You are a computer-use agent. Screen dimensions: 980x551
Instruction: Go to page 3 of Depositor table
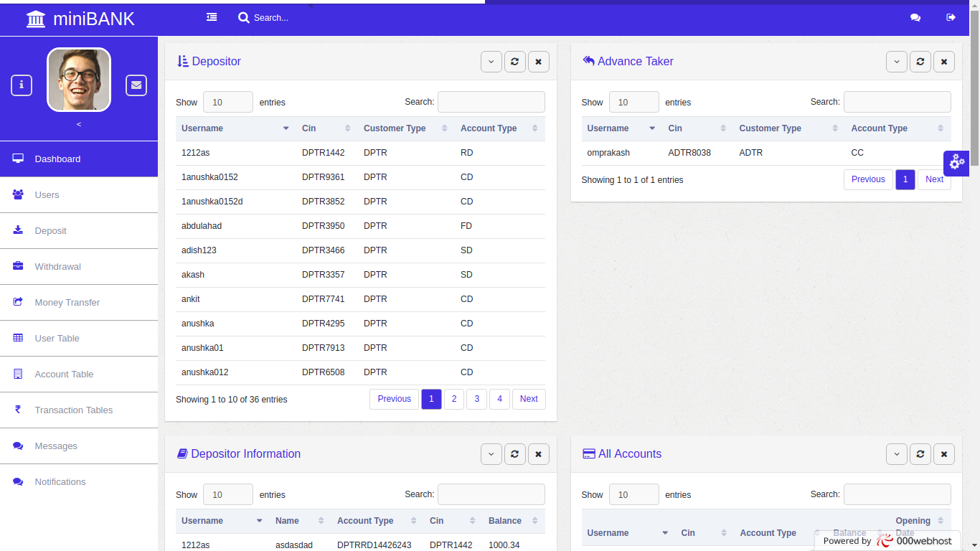(477, 399)
